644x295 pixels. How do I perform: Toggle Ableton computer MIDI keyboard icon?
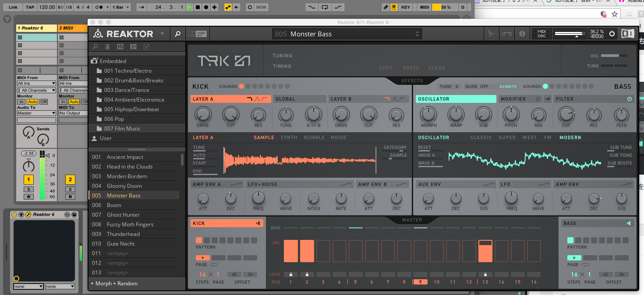pyautogui.click(x=394, y=7)
